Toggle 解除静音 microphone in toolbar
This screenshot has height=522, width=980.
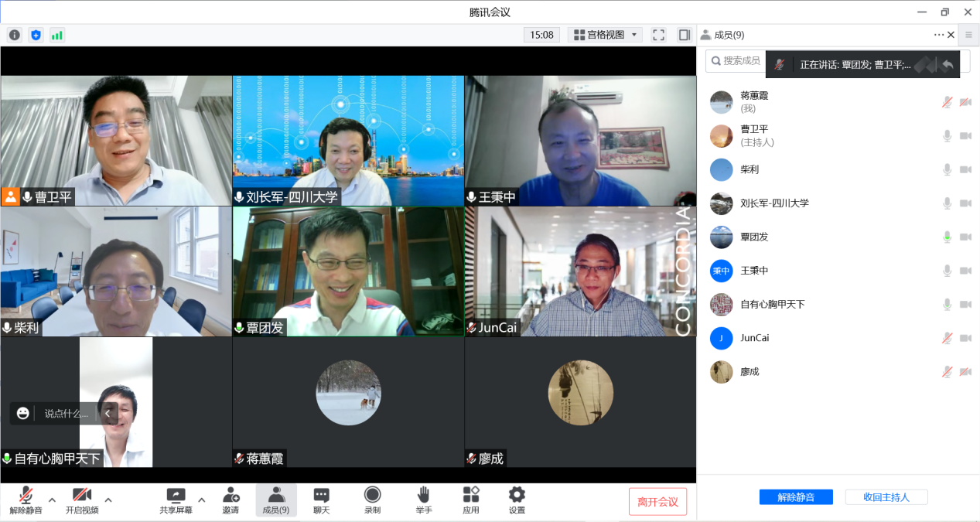click(x=26, y=500)
